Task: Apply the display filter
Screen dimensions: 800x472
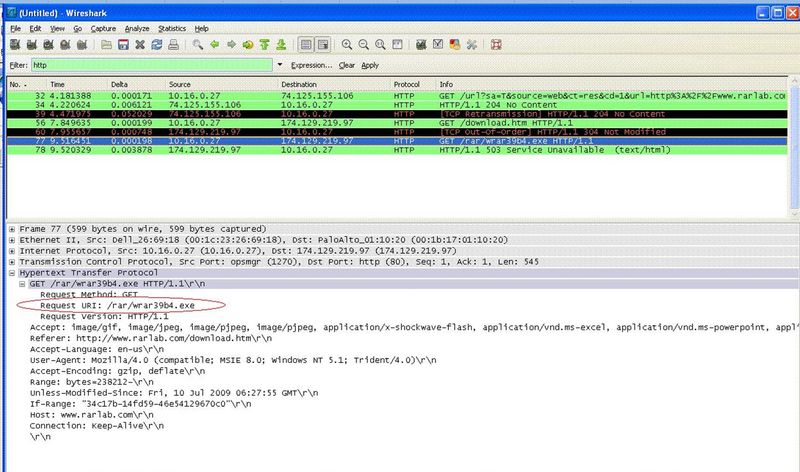Action: point(370,65)
